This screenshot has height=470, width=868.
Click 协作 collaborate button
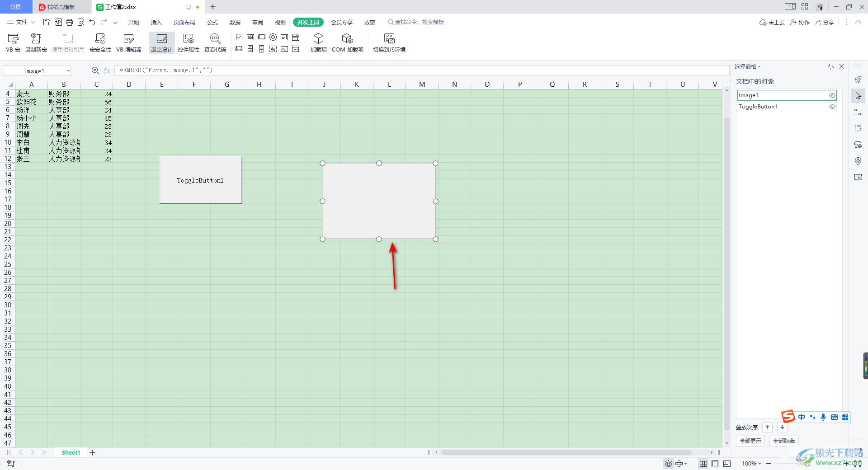(800, 22)
